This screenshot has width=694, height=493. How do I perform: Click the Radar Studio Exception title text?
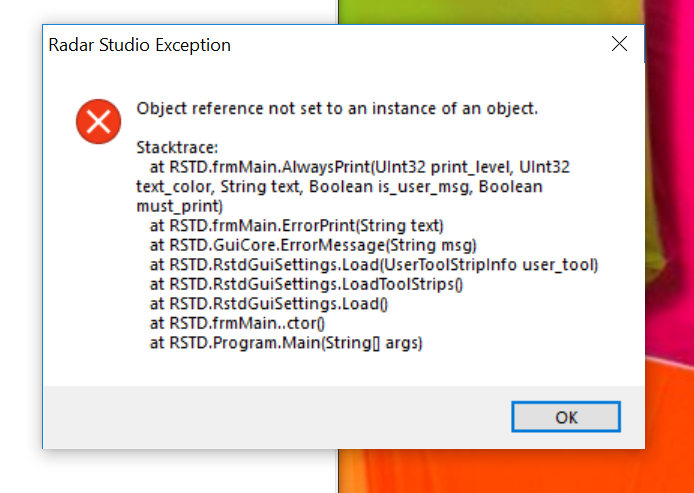click(139, 45)
